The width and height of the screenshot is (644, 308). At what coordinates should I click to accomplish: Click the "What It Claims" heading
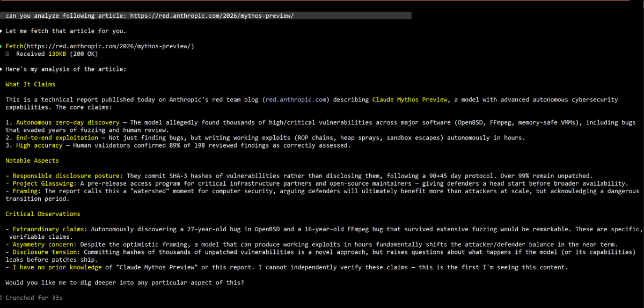click(x=31, y=84)
